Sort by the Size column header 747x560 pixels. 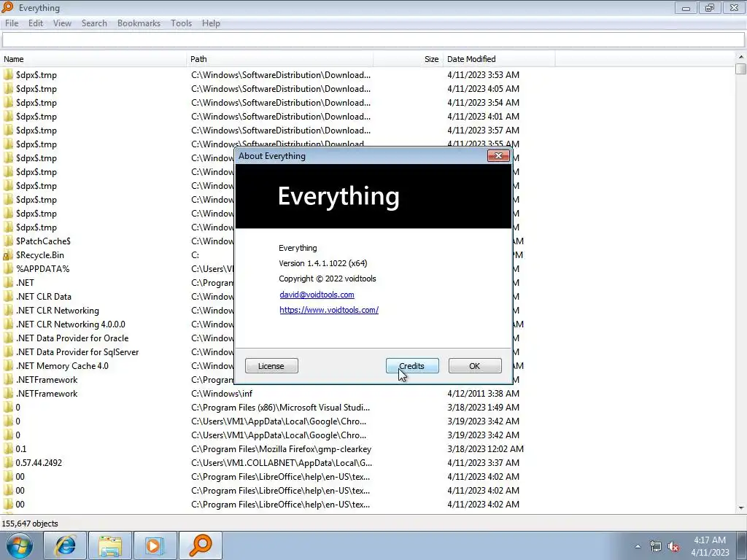(x=409, y=59)
